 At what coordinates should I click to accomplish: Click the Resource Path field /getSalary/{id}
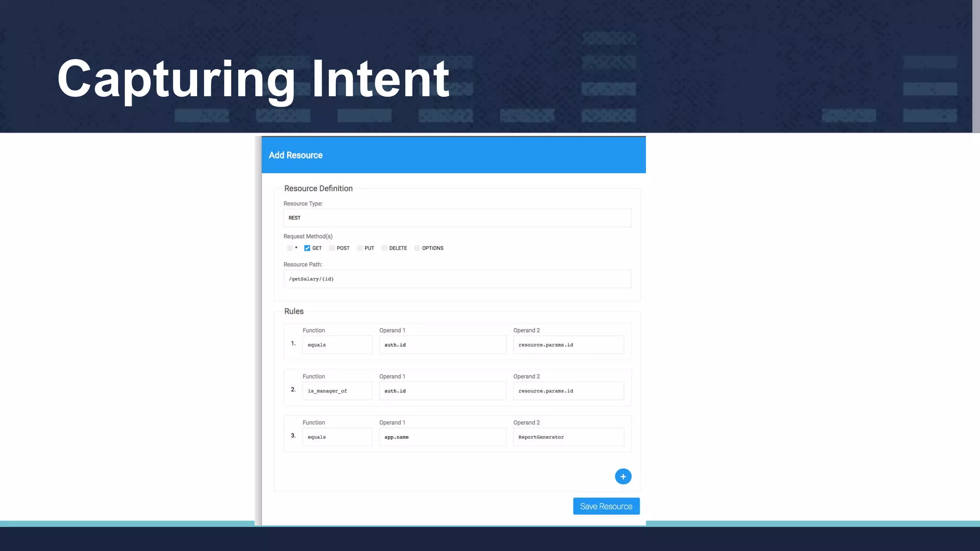(457, 279)
